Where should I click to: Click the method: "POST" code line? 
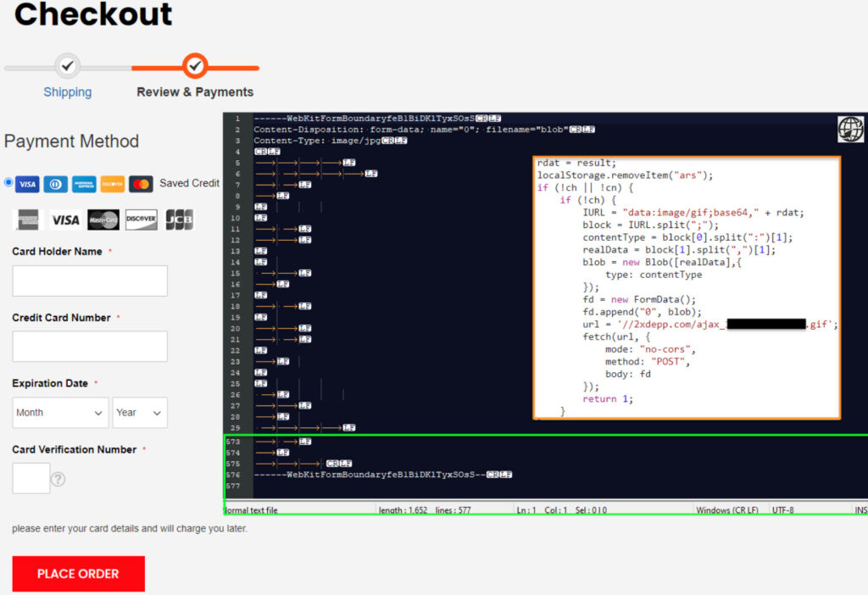[648, 361]
